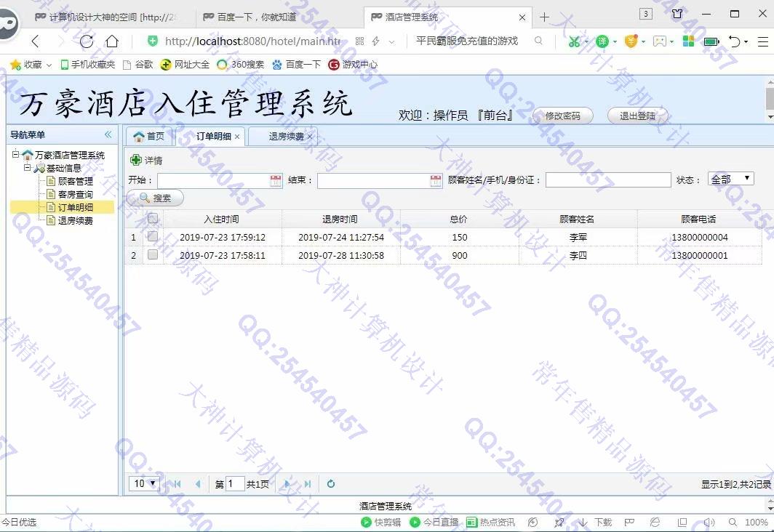The width and height of the screenshot is (774, 532).
Task: Click cell 13800000004 phone number
Action: pos(700,237)
